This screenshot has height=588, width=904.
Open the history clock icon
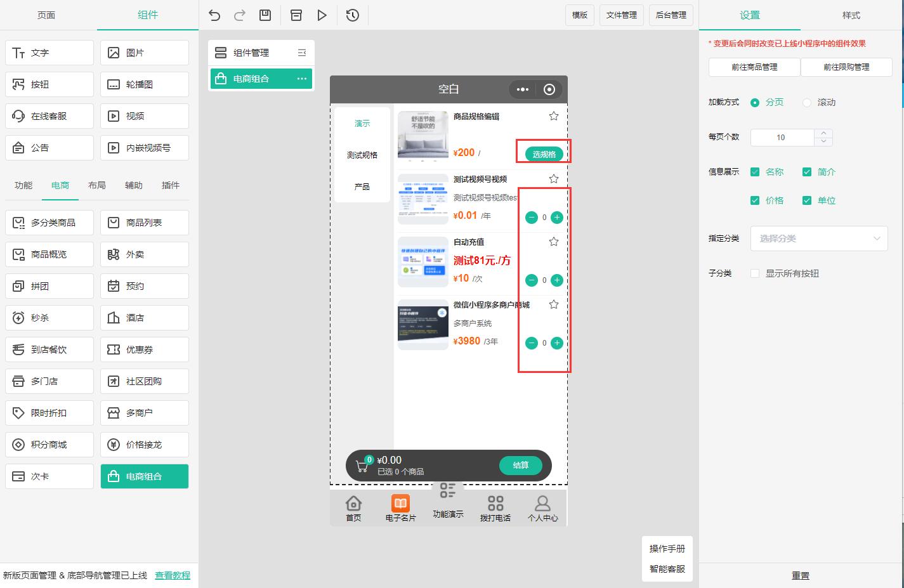[x=353, y=15]
